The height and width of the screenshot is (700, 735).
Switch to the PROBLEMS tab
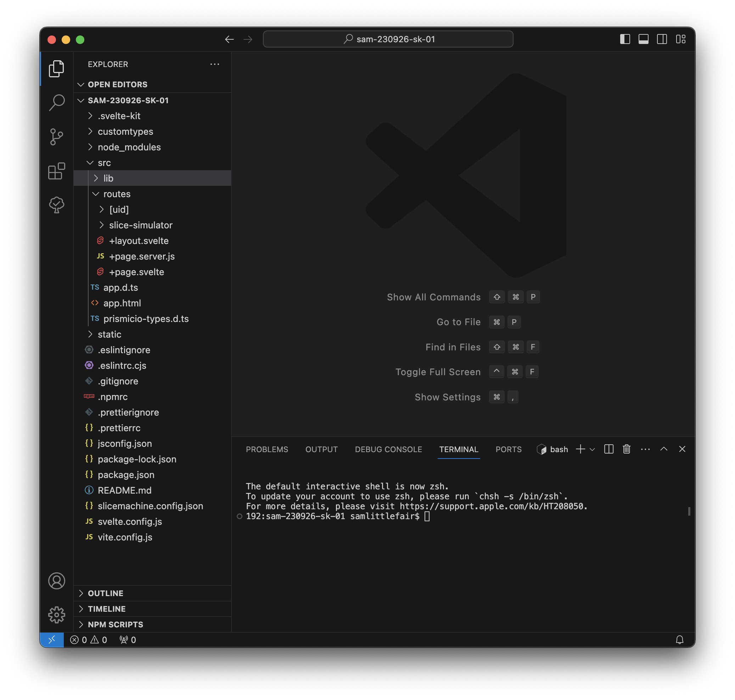click(266, 449)
